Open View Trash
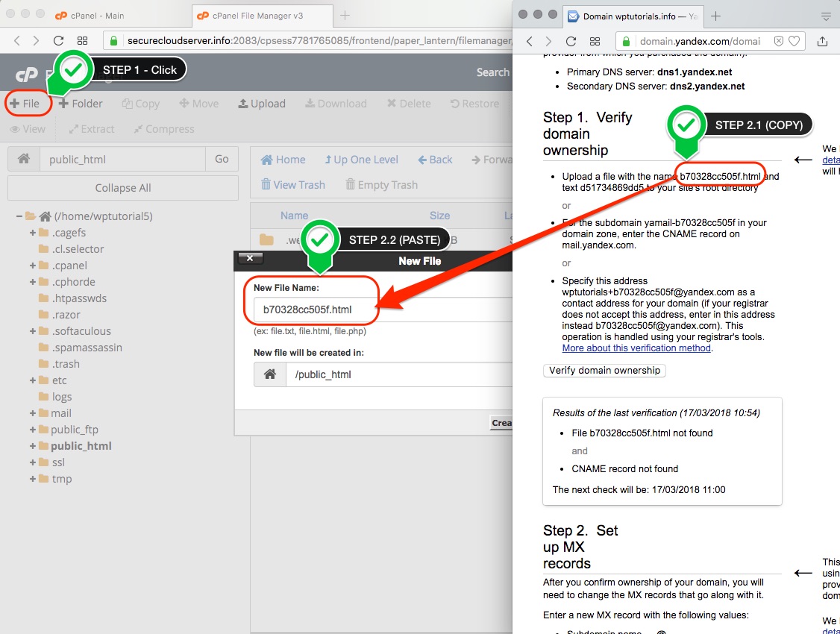The height and width of the screenshot is (634, 840). (x=293, y=185)
